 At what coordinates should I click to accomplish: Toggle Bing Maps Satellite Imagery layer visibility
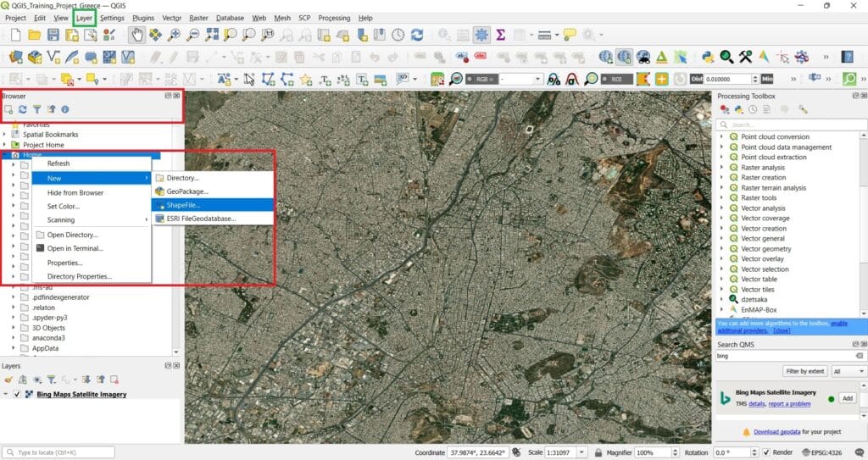point(17,394)
